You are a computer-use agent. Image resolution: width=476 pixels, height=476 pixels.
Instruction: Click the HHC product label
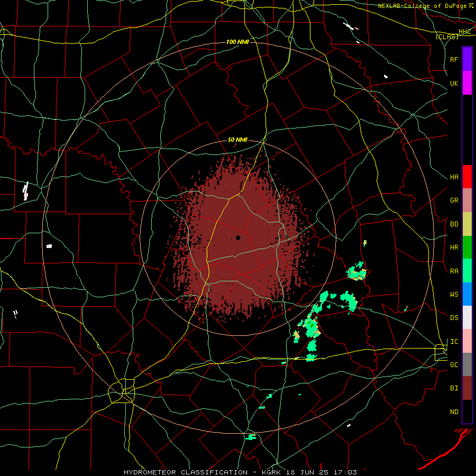(464, 32)
